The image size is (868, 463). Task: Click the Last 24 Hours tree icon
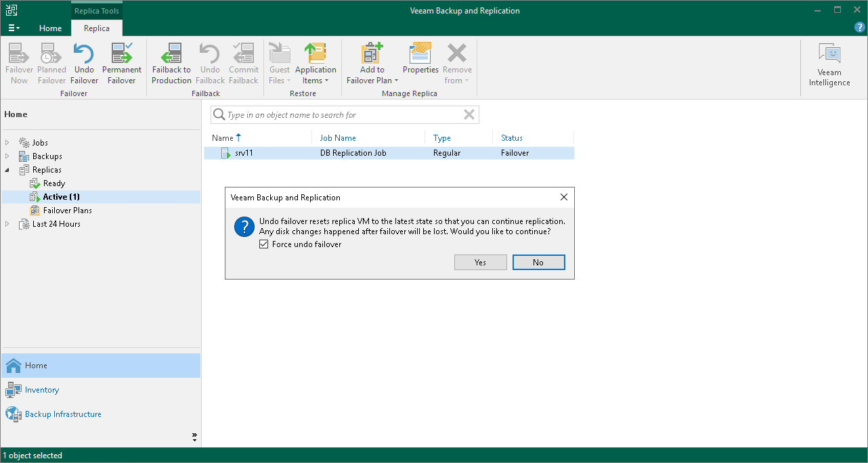point(24,224)
